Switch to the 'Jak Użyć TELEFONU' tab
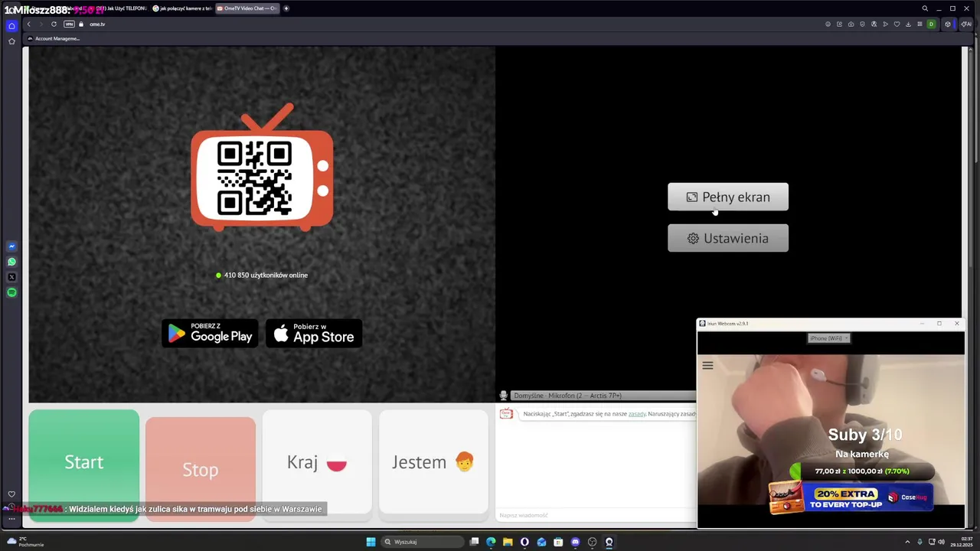 click(x=119, y=8)
